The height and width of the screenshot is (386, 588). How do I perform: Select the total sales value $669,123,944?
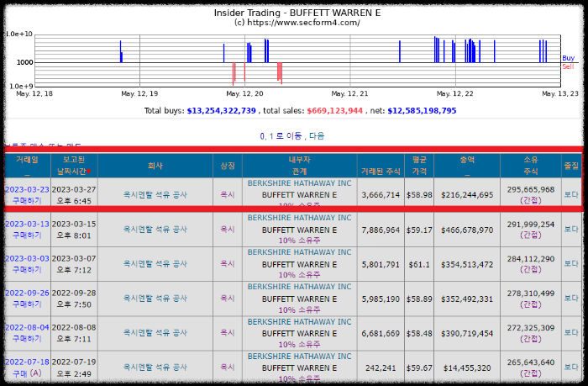335,111
